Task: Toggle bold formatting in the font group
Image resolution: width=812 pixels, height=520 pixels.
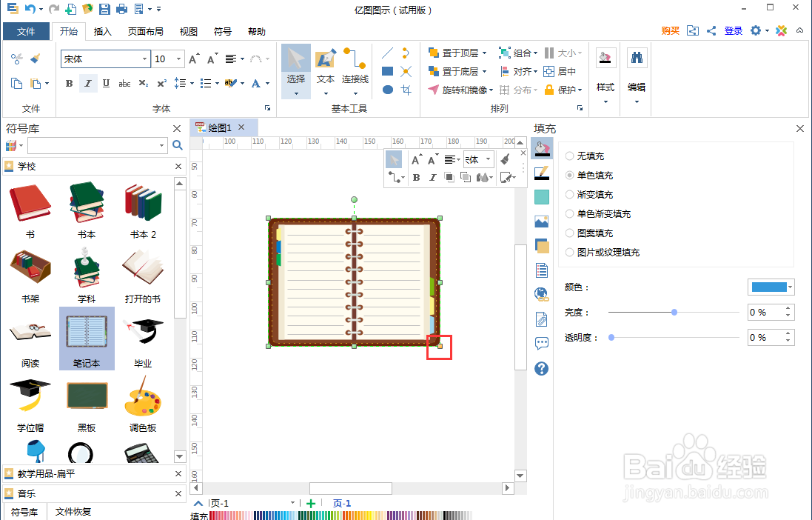Action: (68, 83)
